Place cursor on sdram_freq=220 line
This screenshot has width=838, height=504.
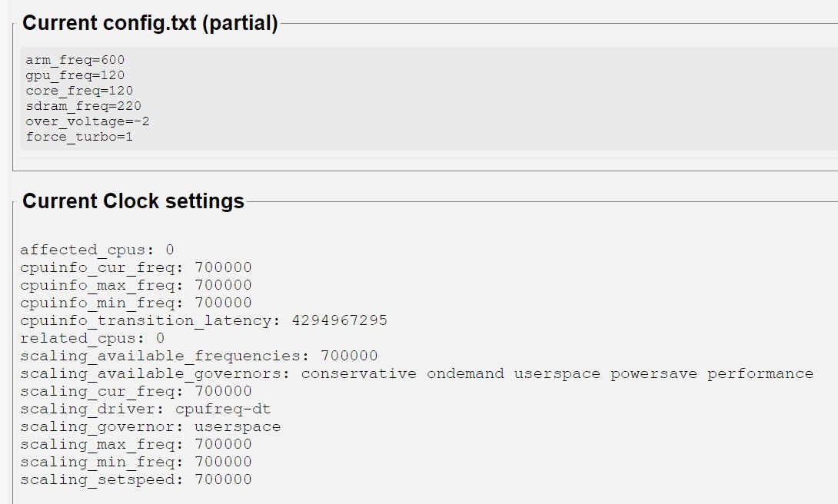83,106
